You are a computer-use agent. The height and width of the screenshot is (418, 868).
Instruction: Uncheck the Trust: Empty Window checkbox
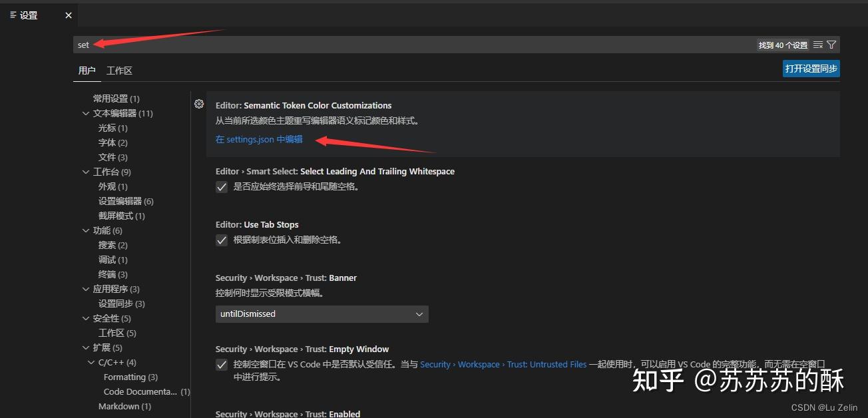(221, 364)
